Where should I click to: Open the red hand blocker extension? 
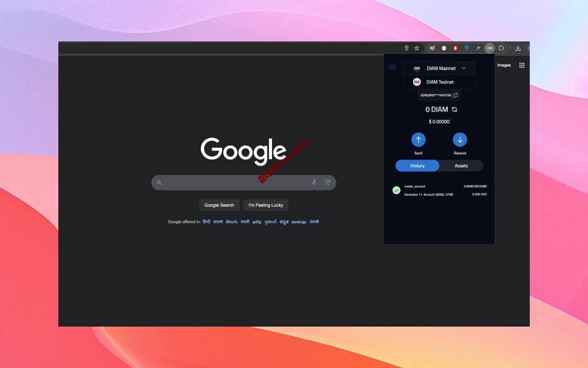click(455, 48)
